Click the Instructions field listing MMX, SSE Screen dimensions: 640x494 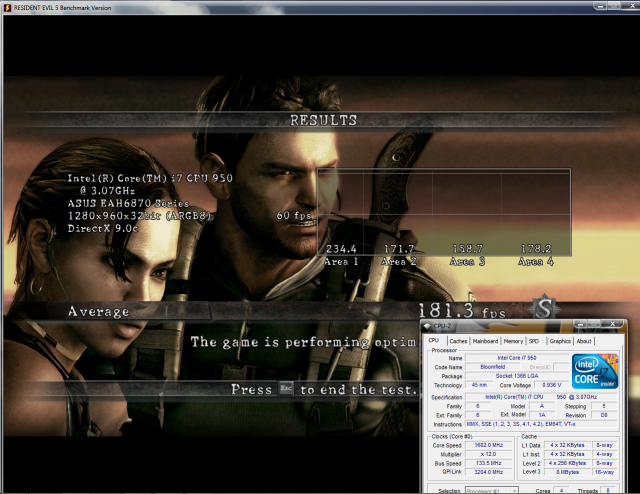[x=541, y=424]
